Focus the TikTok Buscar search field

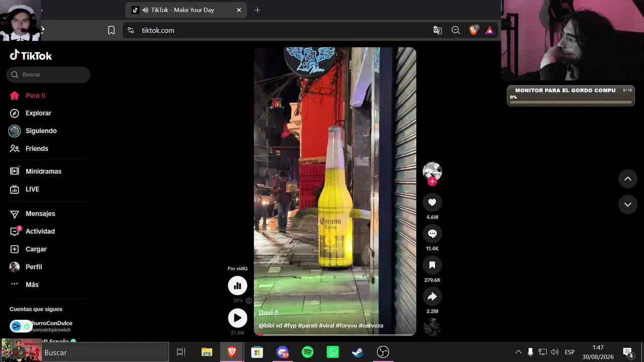click(48, 74)
